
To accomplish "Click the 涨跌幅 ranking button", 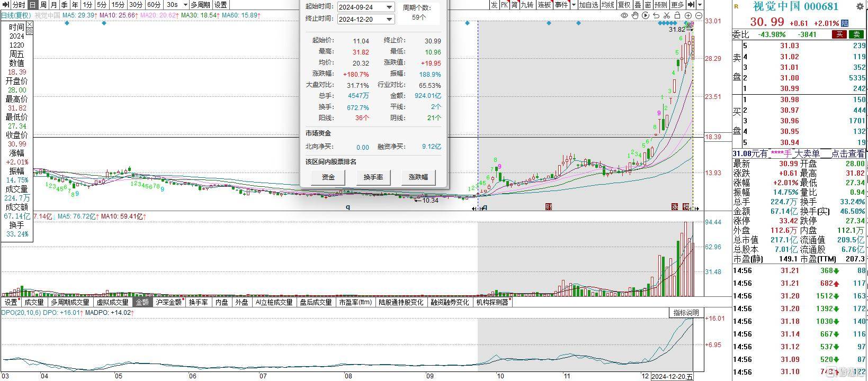I will pyautogui.click(x=418, y=177).
